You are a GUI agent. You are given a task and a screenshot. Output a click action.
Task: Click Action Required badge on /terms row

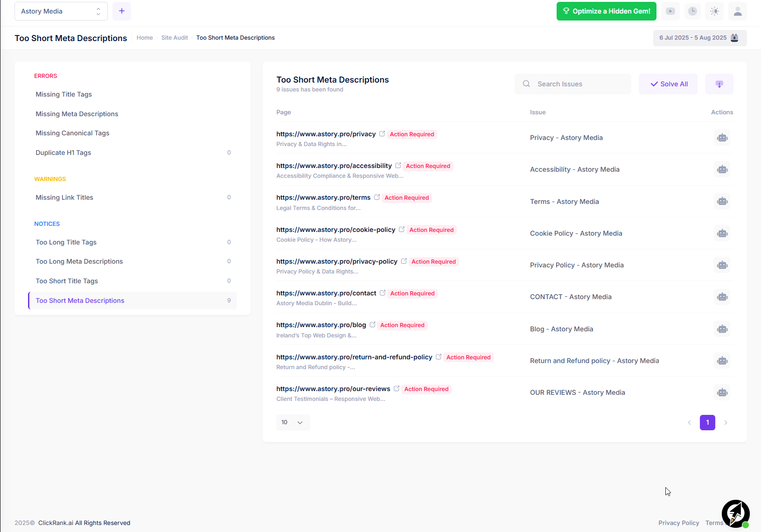(x=406, y=198)
